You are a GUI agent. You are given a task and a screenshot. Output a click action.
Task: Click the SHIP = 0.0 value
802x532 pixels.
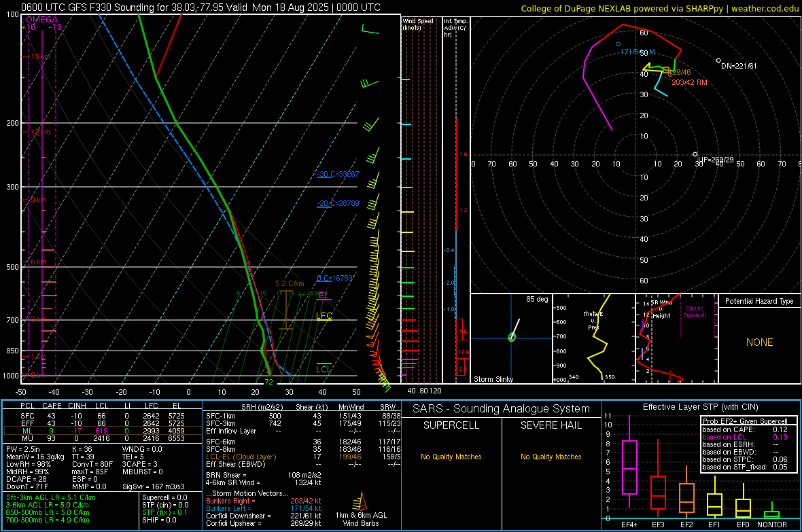click(x=159, y=520)
